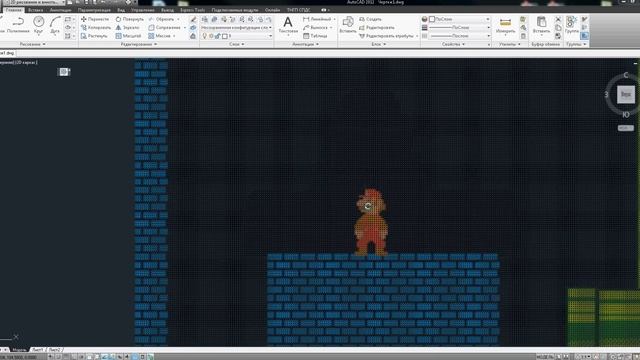Select the Circle (Круг) tool
Viewport: 640px width, 360px height.
38,24
